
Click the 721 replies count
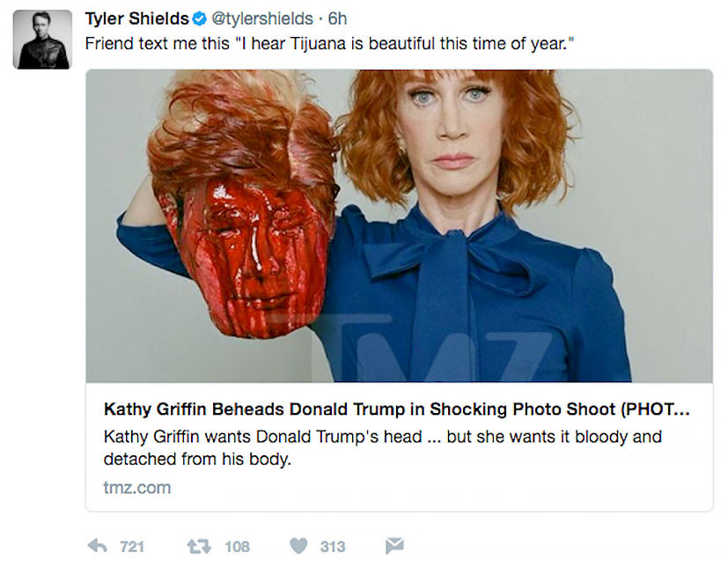[x=132, y=547]
